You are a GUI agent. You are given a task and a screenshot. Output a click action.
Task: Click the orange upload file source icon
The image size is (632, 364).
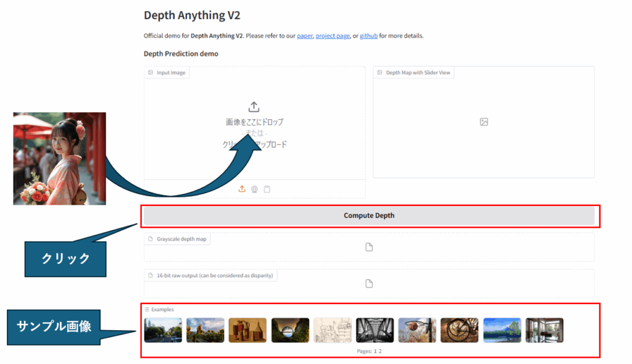tap(242, 189)
